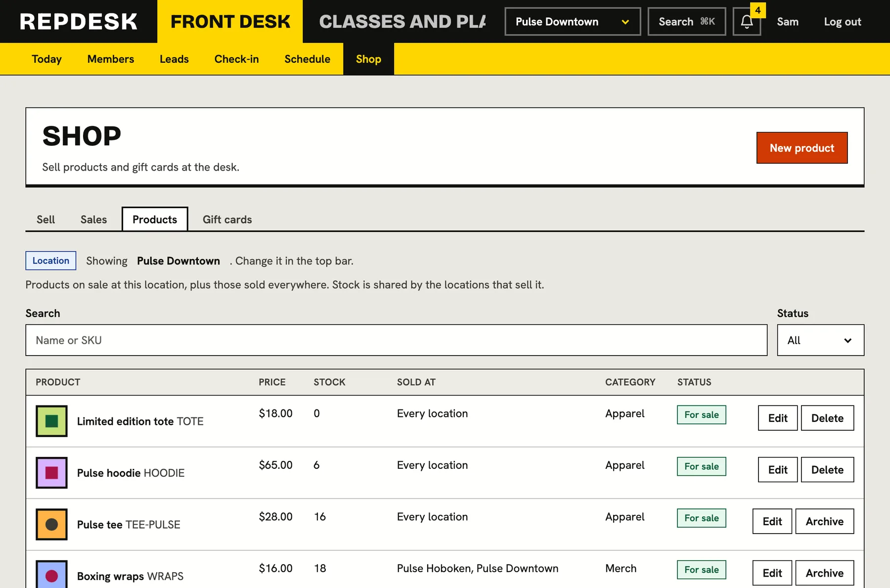
Task: Expand the Pulse Downtown location dropdown
Action: tap(573, 22)
